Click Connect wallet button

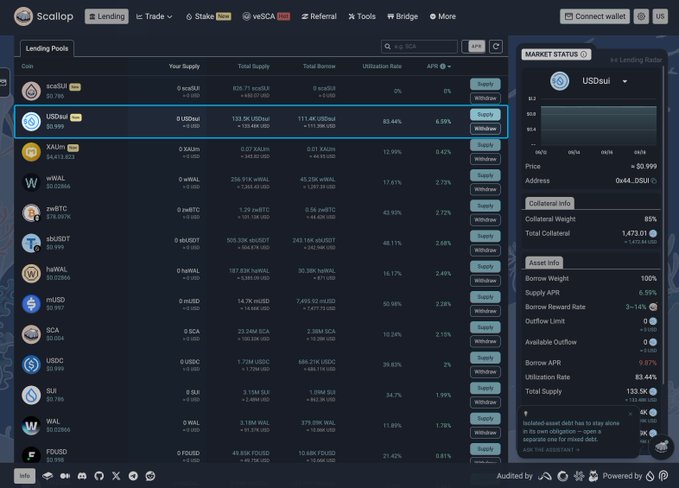[595, 16]
